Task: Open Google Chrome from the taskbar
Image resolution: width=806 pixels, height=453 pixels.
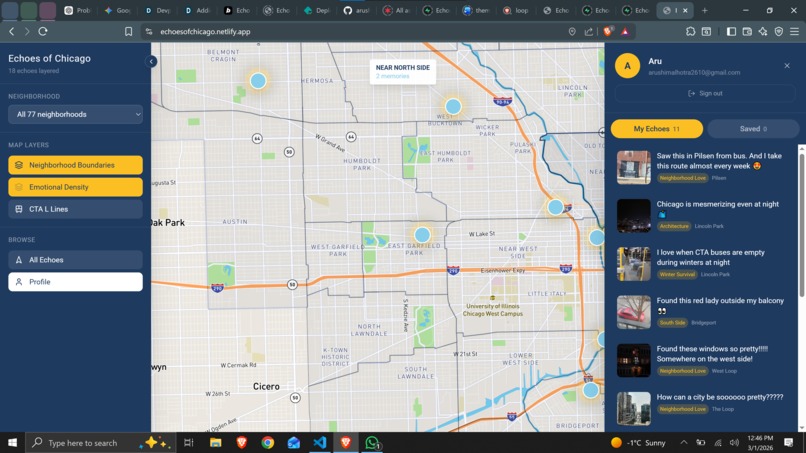Action: tap(267, 443)
